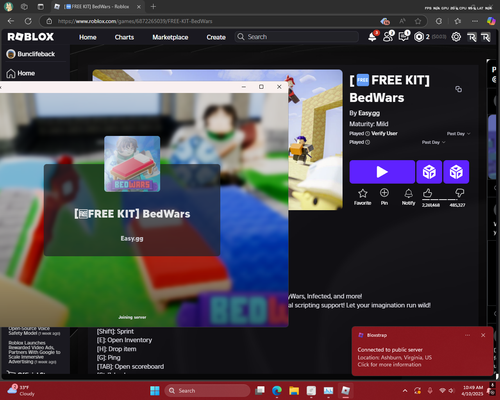Click the BedWars icon in the Roblox launch window

click(132, 164)
